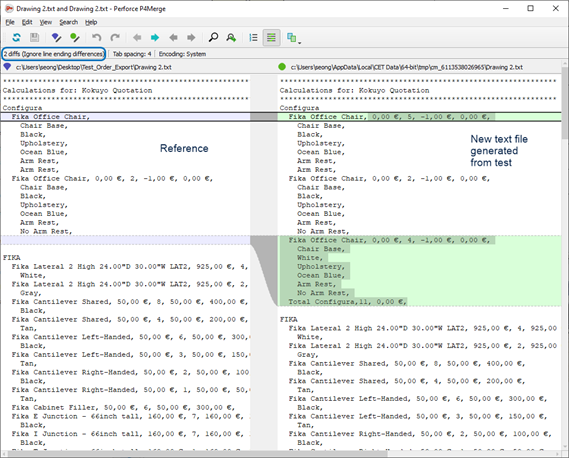Image resolution: width=569 pixels, height=458 pixels.
Task: Click 'Fika I Junction - 66inch tall' in the left pane
Action: pyautogui.click(x=130, y=434)
